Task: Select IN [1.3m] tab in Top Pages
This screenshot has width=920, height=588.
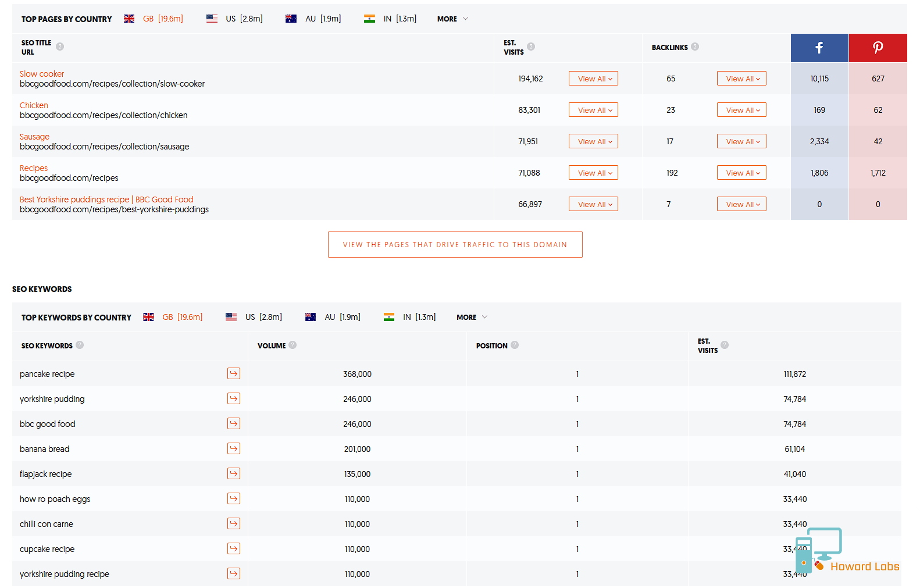Action: pyautogui.click(x=400, y=19)
